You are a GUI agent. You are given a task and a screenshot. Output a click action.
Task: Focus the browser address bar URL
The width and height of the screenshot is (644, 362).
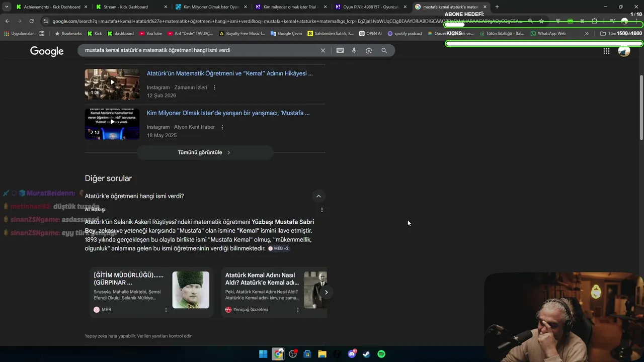(287, 21)
